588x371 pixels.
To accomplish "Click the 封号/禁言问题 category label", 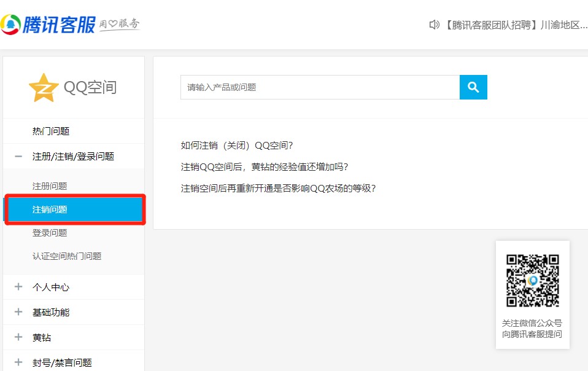I will click(62, 363).
